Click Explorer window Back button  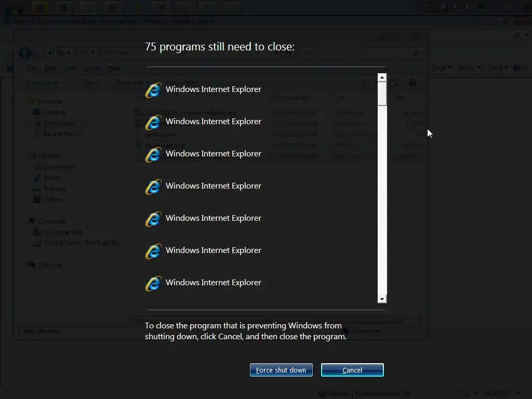coord(25,52)
